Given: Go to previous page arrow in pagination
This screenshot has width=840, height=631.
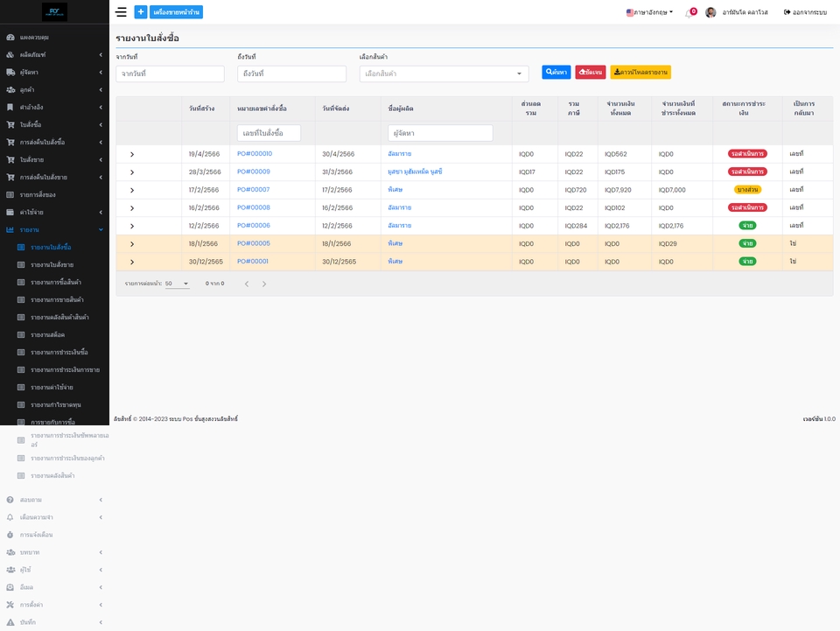Looking at the screenshot, I should (x=247, y=284).
